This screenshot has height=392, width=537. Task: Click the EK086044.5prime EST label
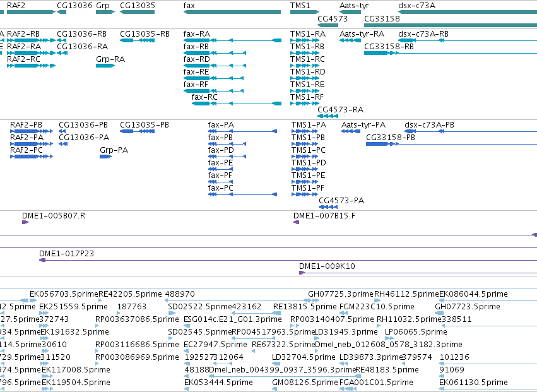pyautogui.click(x=473, y=294)
